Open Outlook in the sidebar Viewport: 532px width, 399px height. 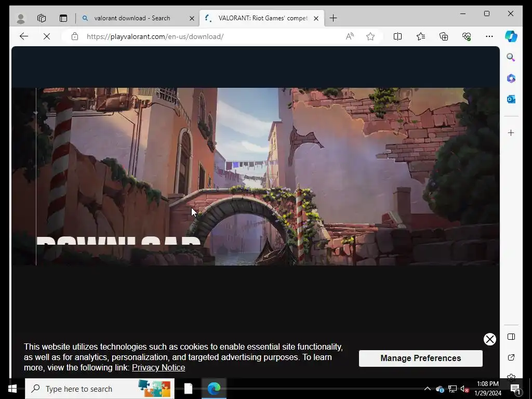511,99
